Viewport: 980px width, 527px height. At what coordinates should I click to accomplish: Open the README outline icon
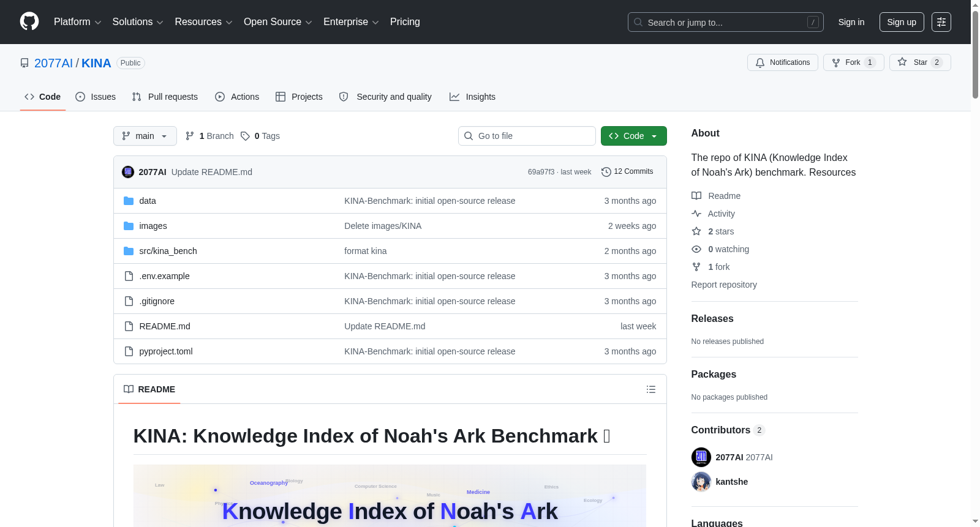(651, 389)
